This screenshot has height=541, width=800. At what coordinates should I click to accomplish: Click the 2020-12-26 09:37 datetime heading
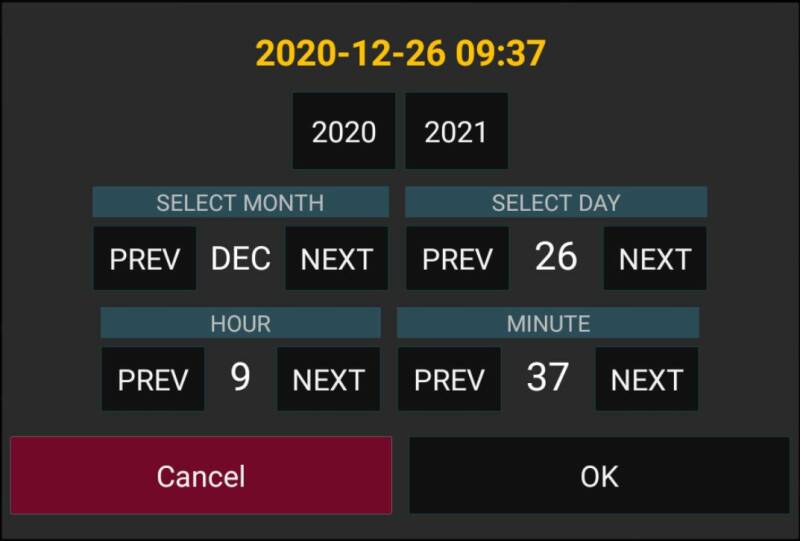(x=400, y=53)
